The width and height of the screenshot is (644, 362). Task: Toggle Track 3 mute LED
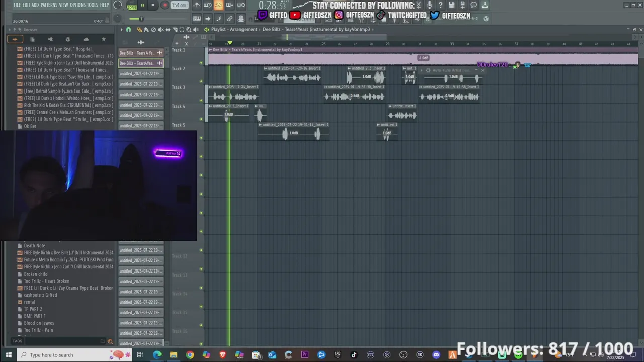click(201, 101)
